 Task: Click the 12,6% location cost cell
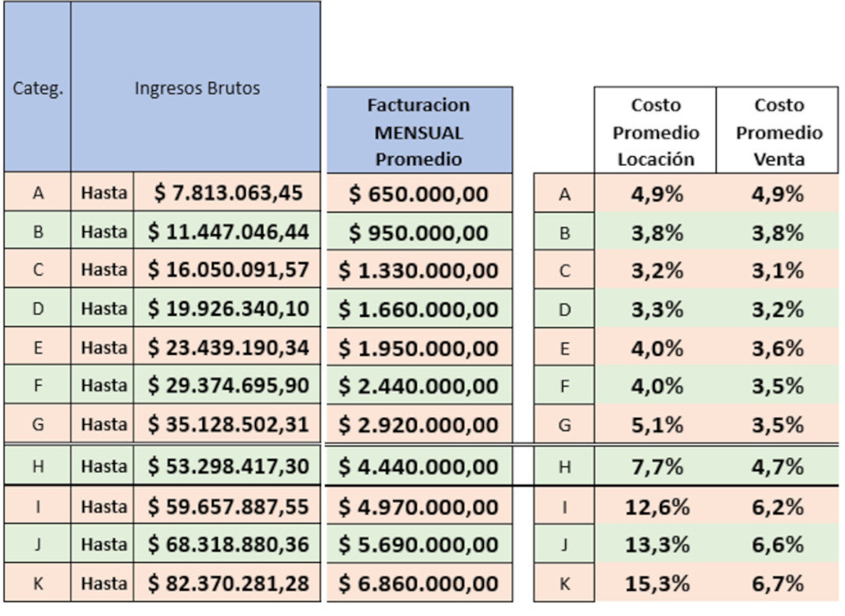pyautogui.click(x=657, y=507)
